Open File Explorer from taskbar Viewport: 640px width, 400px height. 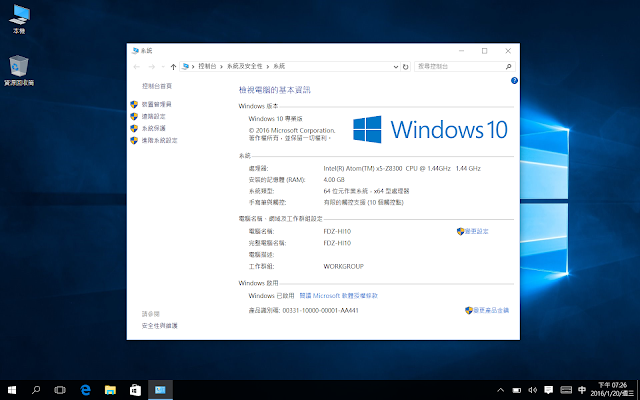coord(110,390)
